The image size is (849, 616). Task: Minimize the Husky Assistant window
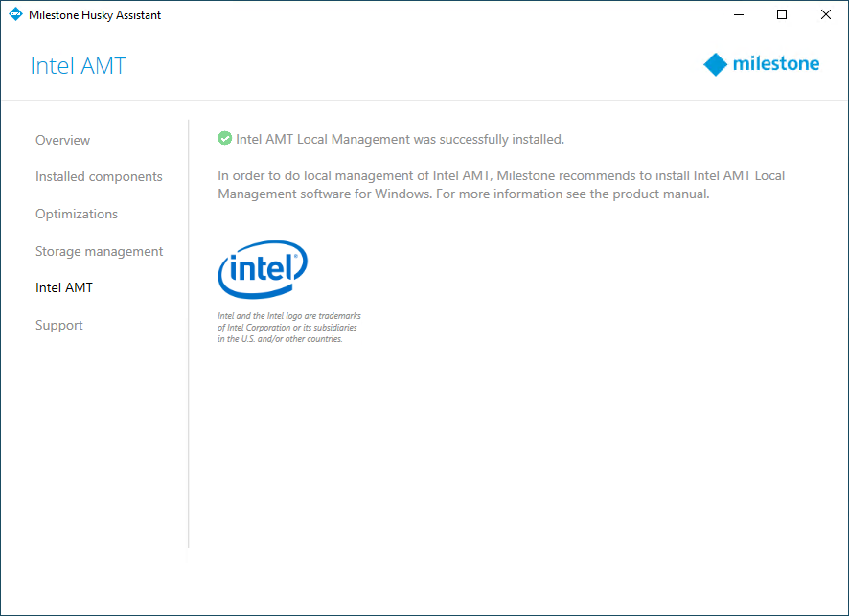click(739, 14)
